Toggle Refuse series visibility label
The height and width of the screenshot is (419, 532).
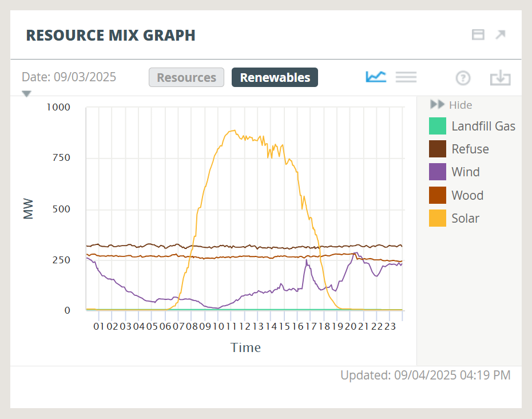click(470, 149)
